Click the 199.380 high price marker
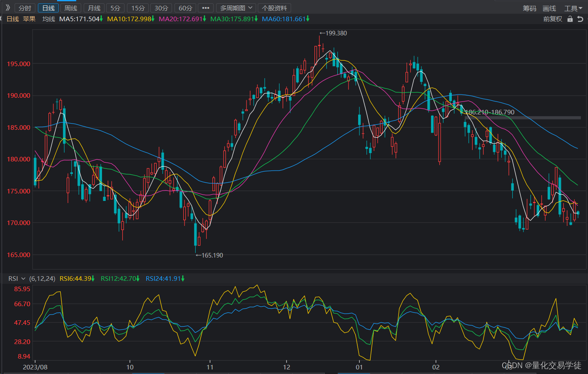 click(x=333, y=33)
